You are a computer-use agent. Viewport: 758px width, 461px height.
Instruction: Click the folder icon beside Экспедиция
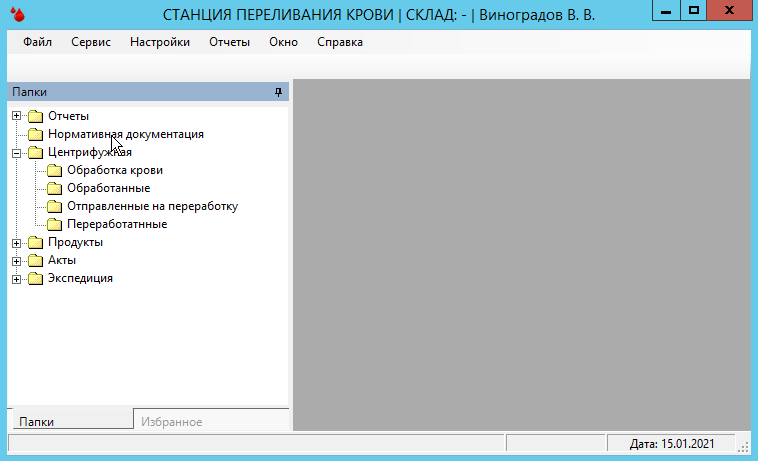click(36, 278)
